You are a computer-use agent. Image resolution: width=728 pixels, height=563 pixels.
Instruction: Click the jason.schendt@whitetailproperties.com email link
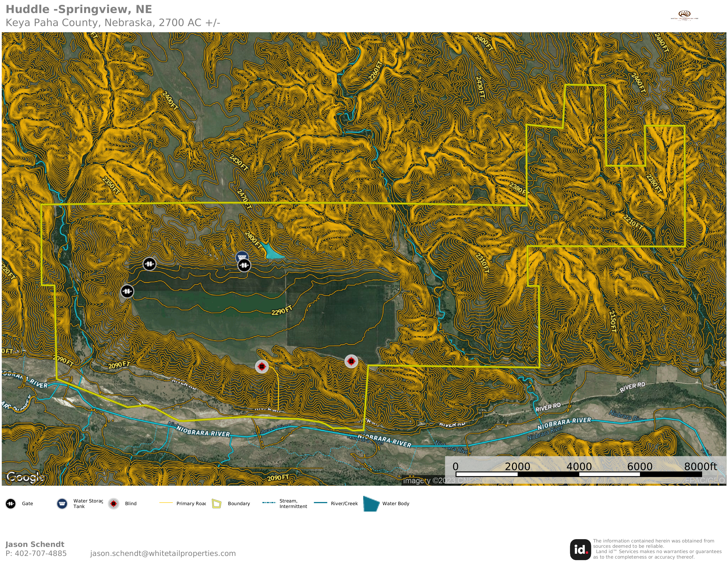(163, 554)
